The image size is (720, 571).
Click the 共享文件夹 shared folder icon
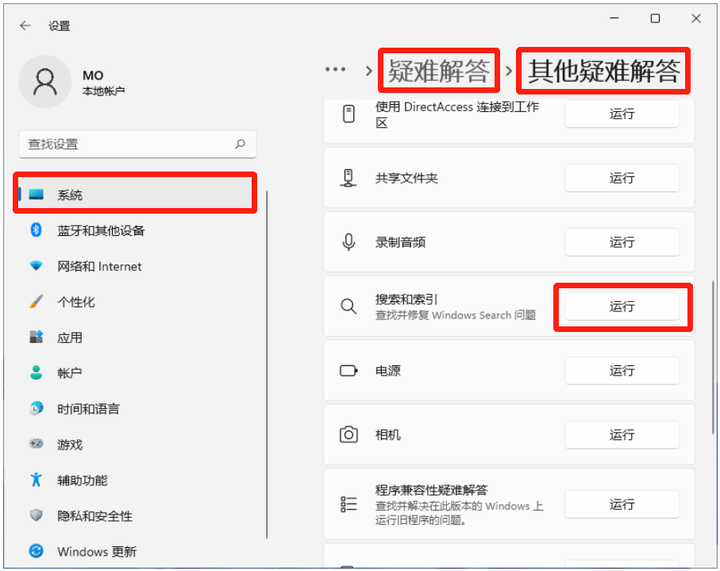[348, 178]
